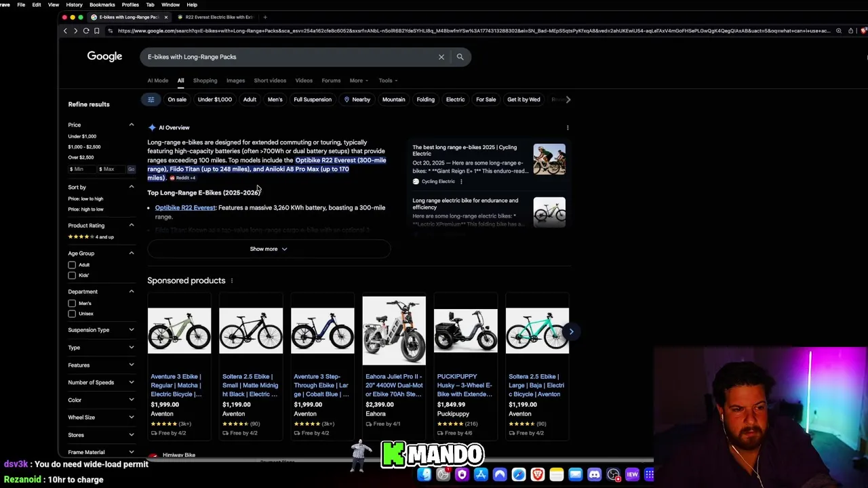Click the Reddit +4 sources chip

tap(182, 178)
